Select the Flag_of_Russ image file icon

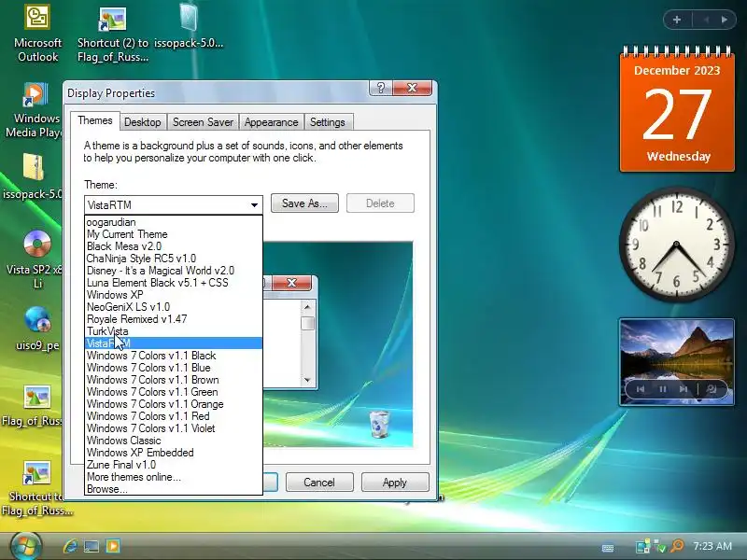coord(35,405)
